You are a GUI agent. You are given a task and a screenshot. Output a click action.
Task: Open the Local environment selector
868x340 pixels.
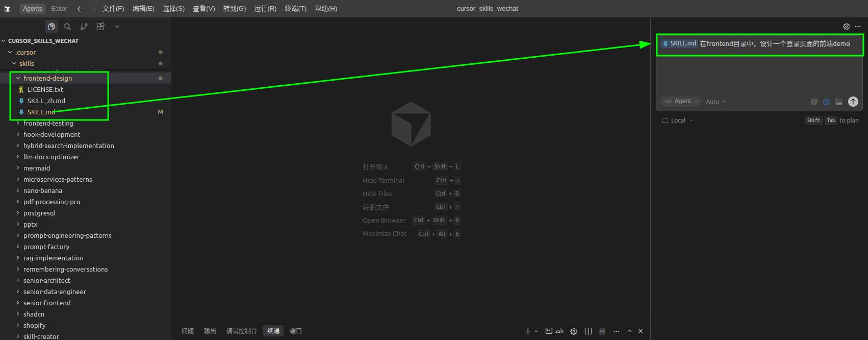point(678,120)
